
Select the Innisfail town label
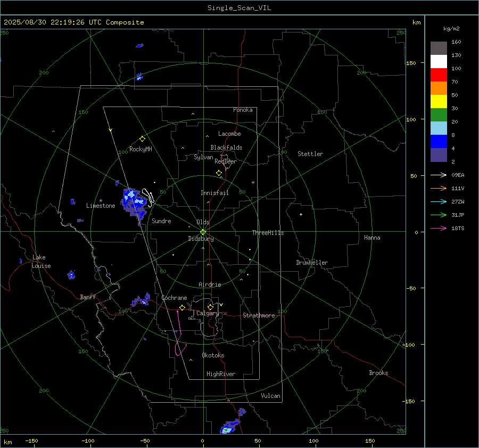pos(214,193)
